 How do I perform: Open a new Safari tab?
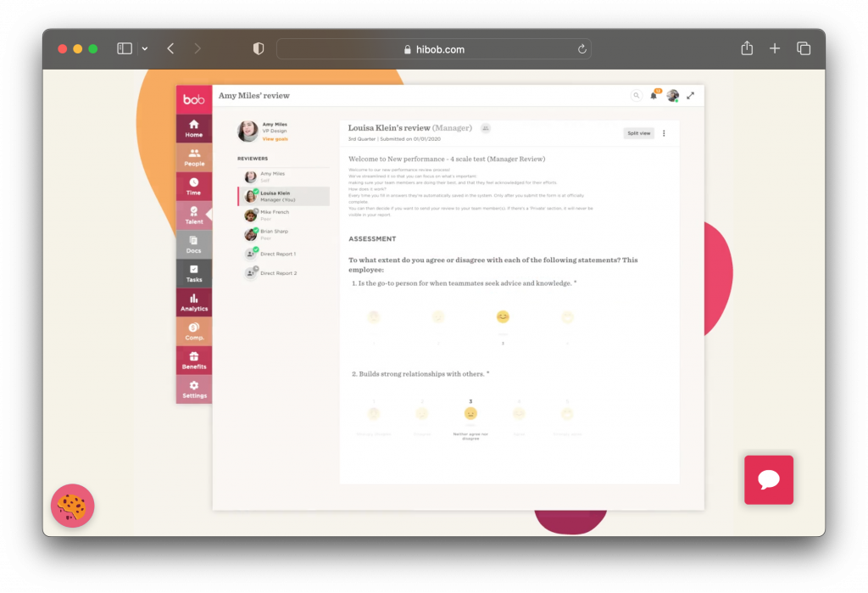775,48
